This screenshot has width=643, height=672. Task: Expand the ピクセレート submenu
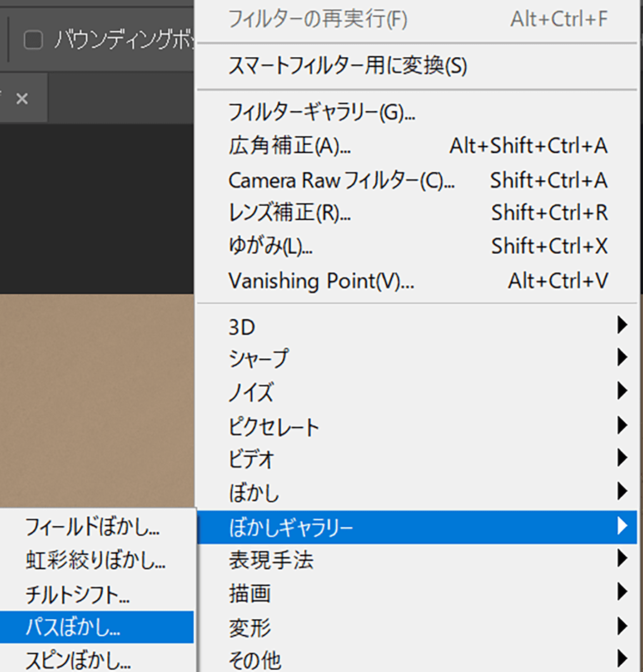pos(417,426)
